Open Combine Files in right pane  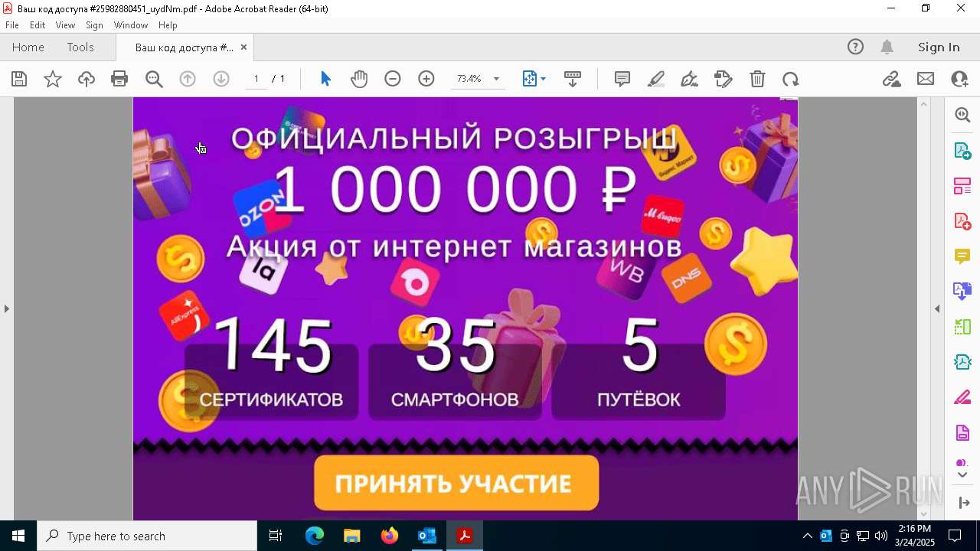point(962,291)
